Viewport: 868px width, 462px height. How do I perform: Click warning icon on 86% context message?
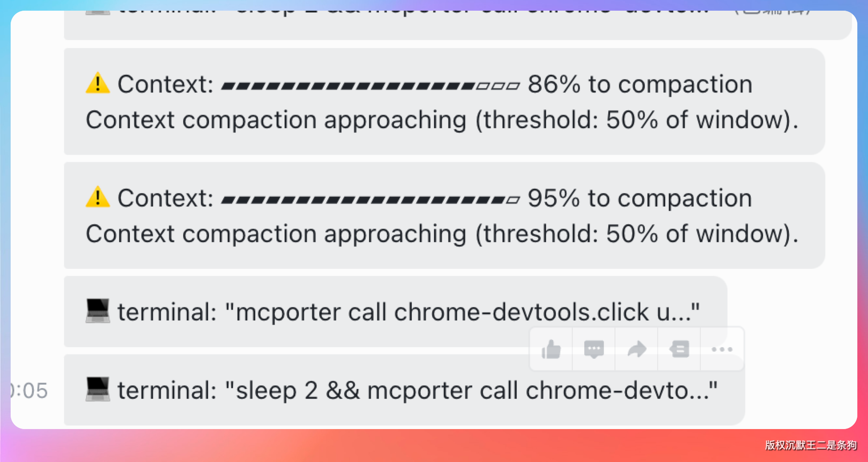point(98,84)
